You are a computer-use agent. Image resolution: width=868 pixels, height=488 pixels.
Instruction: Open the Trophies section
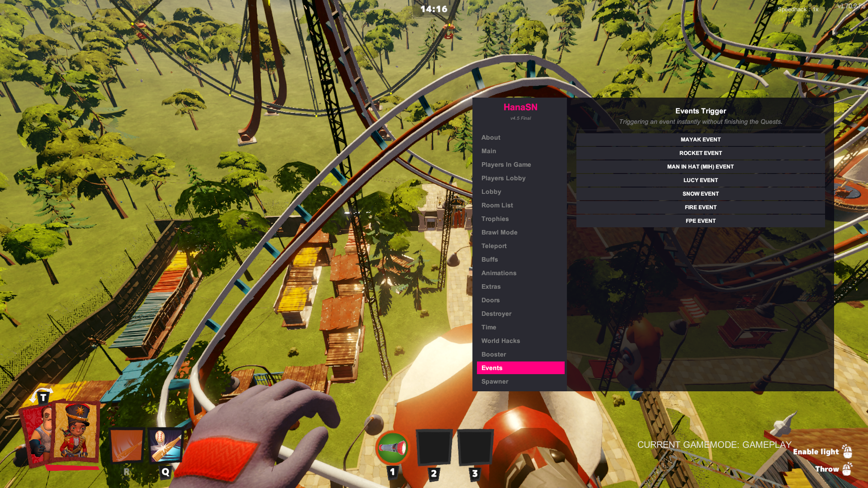tap(520, 219)
